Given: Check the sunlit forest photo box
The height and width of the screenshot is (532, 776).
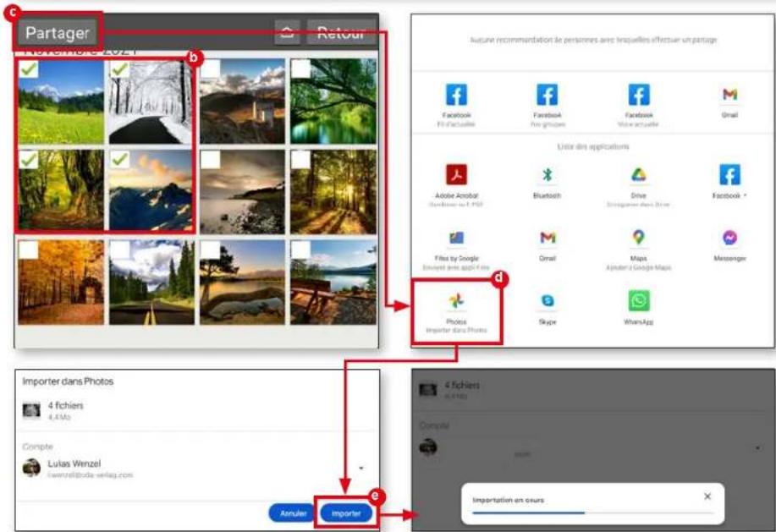Looking at the screenshot, I should coord(301,160).
